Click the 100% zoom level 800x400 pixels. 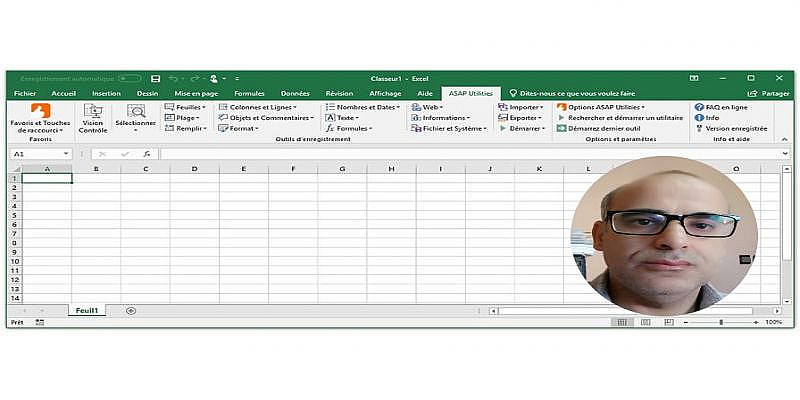coord(773,322)
